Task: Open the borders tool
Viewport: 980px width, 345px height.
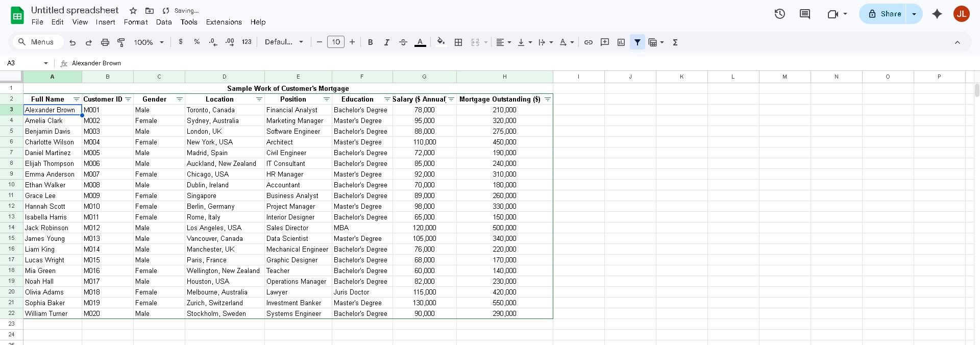Action: click(458, 42)
